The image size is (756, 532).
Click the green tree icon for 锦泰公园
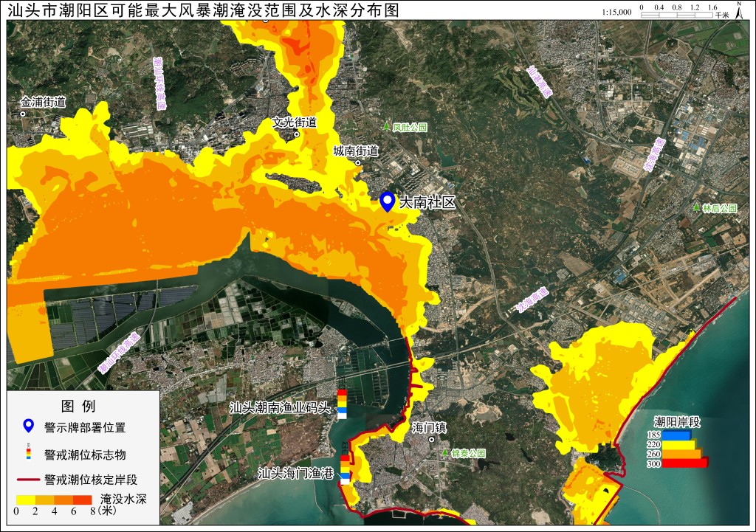point(445,452)
